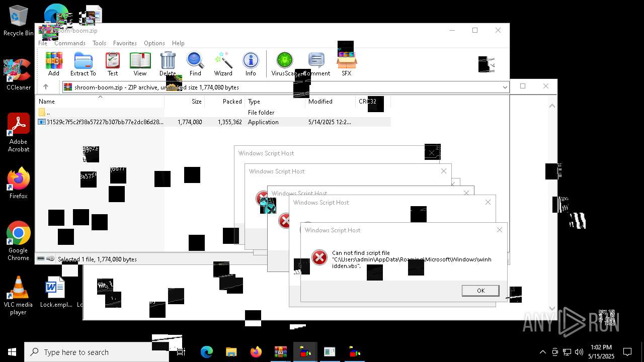Click the Test archive icon
This screenshot has width=644, height=362.
113,64
